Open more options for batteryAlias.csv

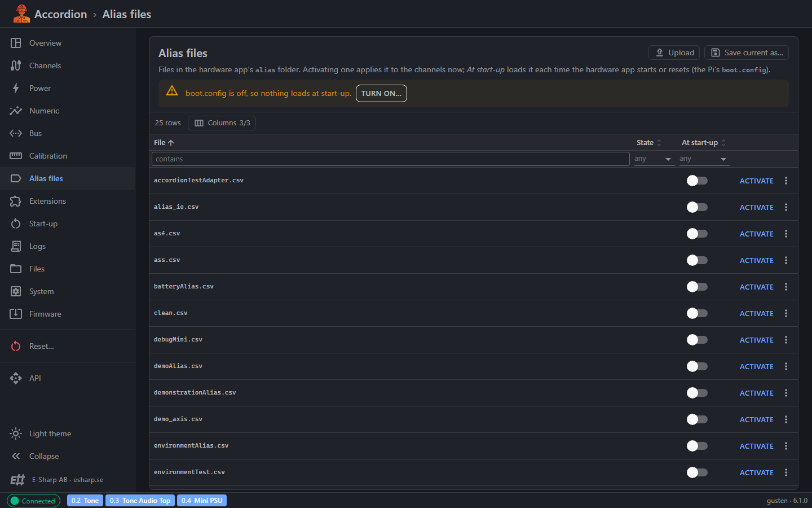coord(786,287)
